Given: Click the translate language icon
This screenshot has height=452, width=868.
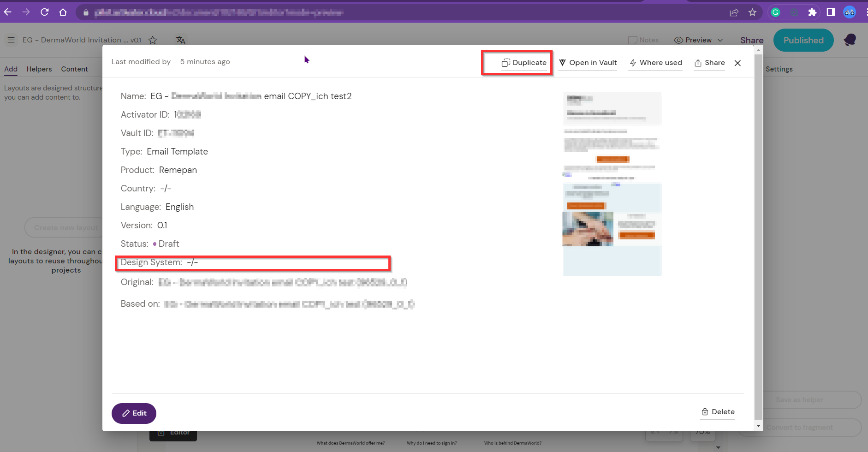Looking at the screenshot, I should (181, 40).
